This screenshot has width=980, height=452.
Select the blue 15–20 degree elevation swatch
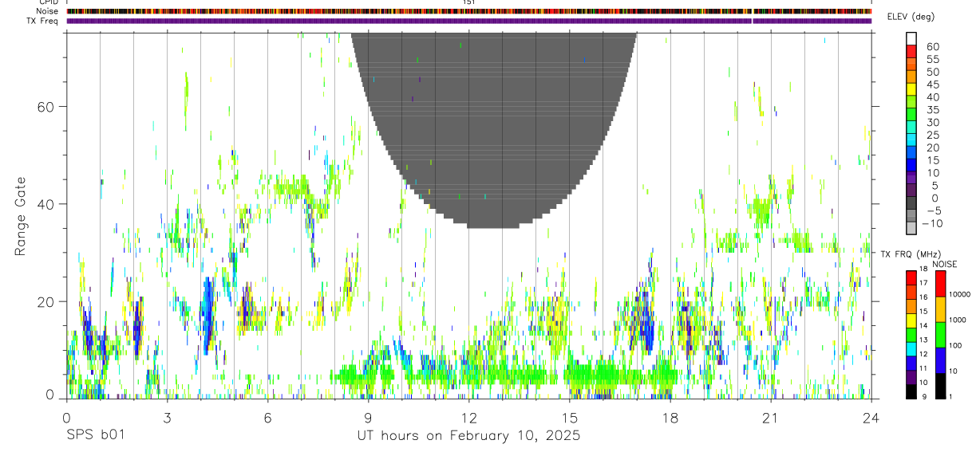tap(911, 154)
